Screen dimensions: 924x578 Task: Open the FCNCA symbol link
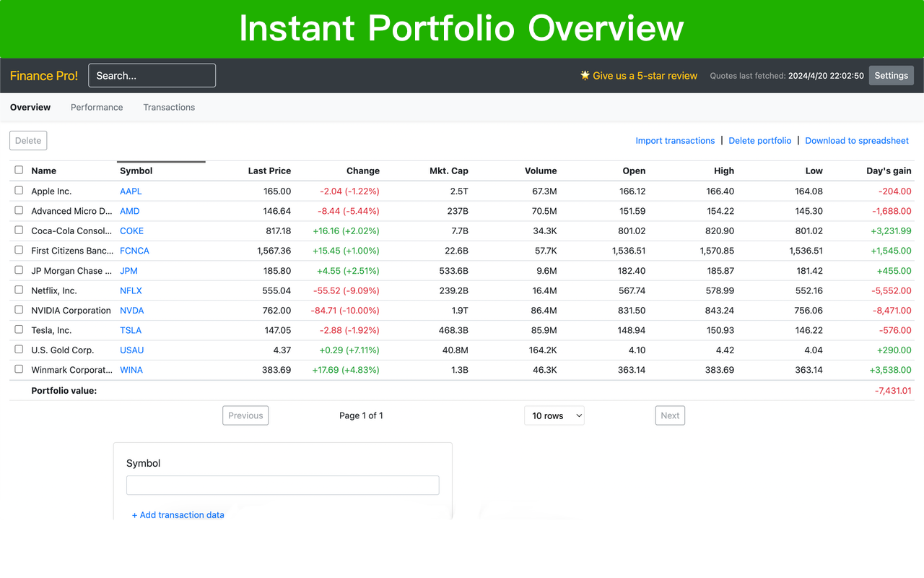(135, 251)
